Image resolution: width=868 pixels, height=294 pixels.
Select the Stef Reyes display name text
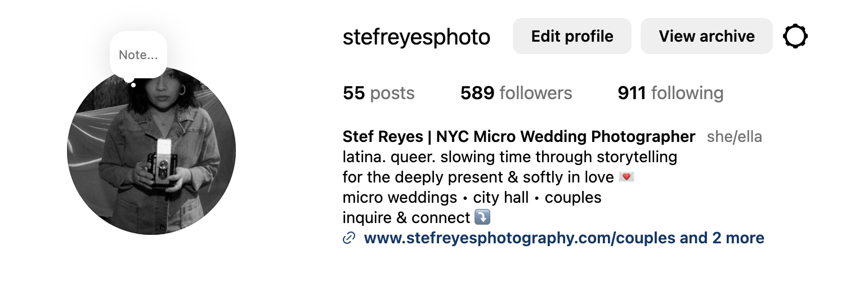(519, 137)
